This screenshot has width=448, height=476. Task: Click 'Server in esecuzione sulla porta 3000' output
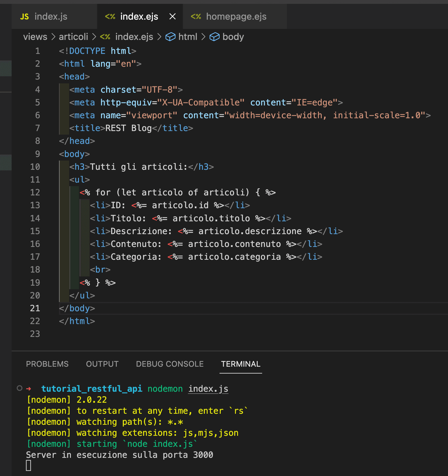point(119,455)
